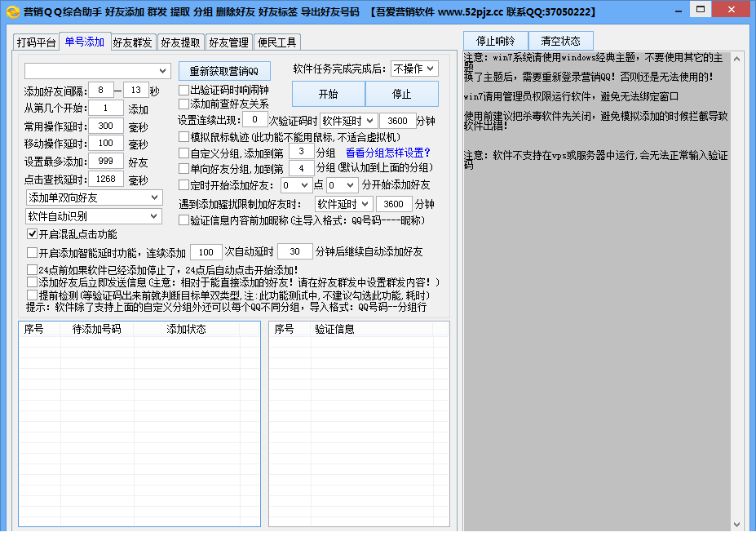756x550 pixels.
Task: Enable 提前检测 checkbox
Action: coord(33,295)
